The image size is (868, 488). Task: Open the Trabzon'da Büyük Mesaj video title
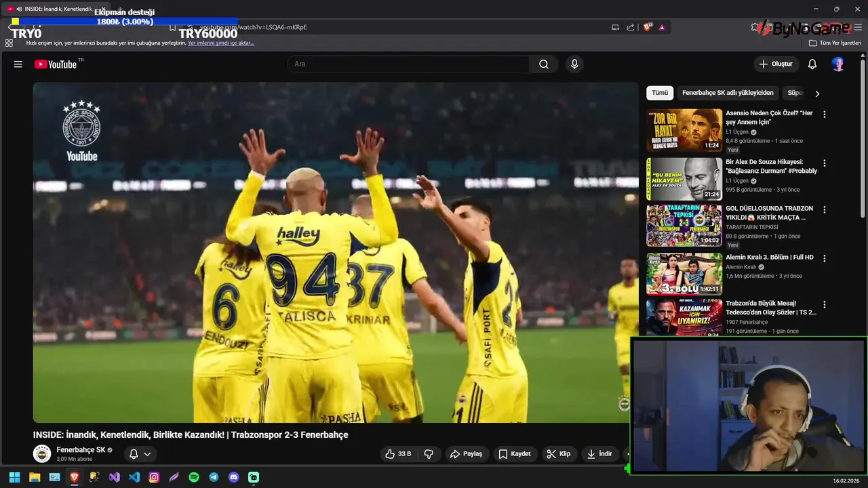click(771, 308)
